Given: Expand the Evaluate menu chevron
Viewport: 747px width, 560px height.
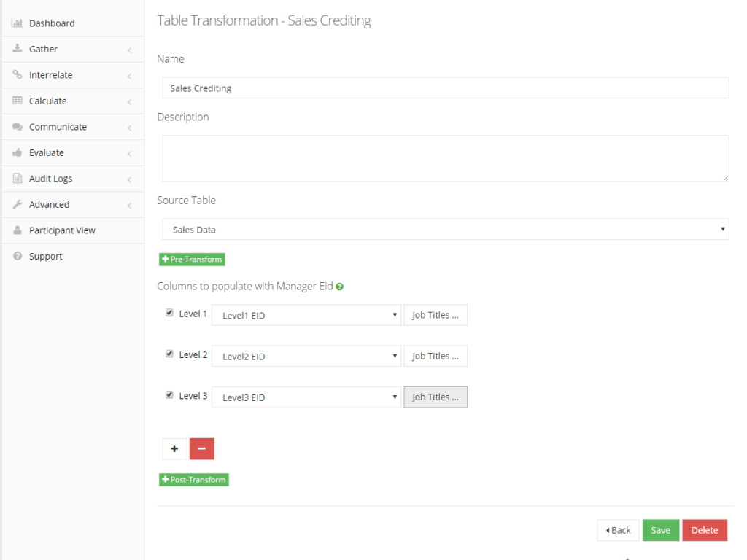Looking at the screenshot, I should tap(130, 153).
